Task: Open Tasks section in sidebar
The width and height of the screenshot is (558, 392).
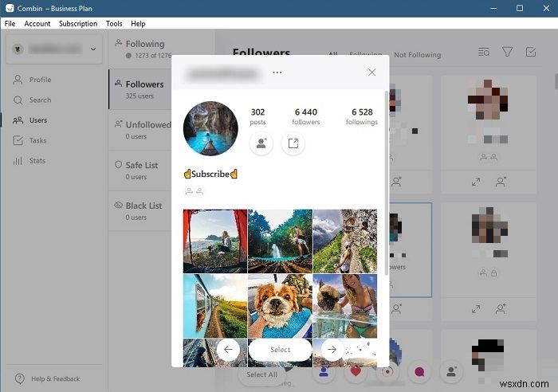Action: (29, 140)
